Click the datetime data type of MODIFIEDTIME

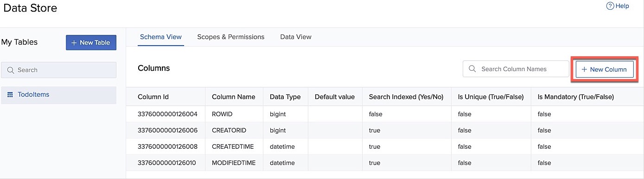pyautogui.click(x=282, y=163)
